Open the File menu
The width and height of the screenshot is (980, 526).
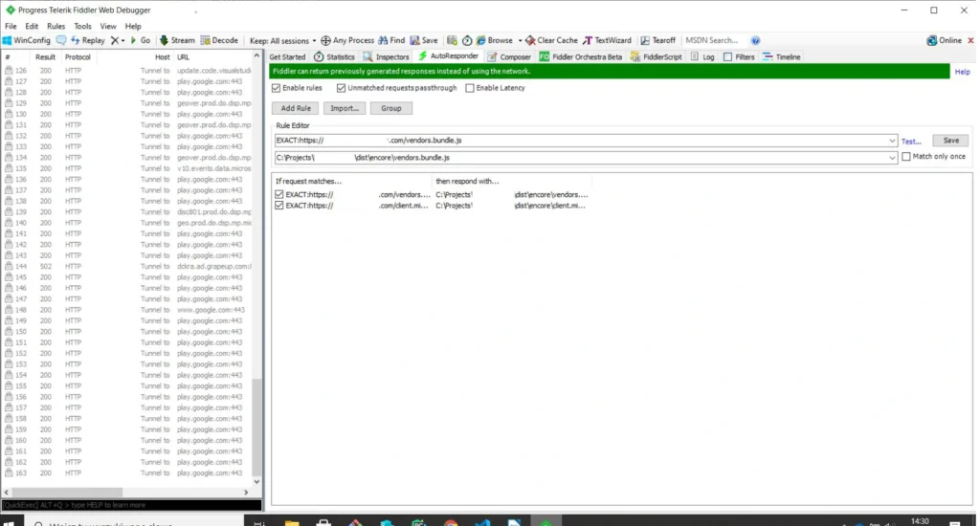click(11, 26)
